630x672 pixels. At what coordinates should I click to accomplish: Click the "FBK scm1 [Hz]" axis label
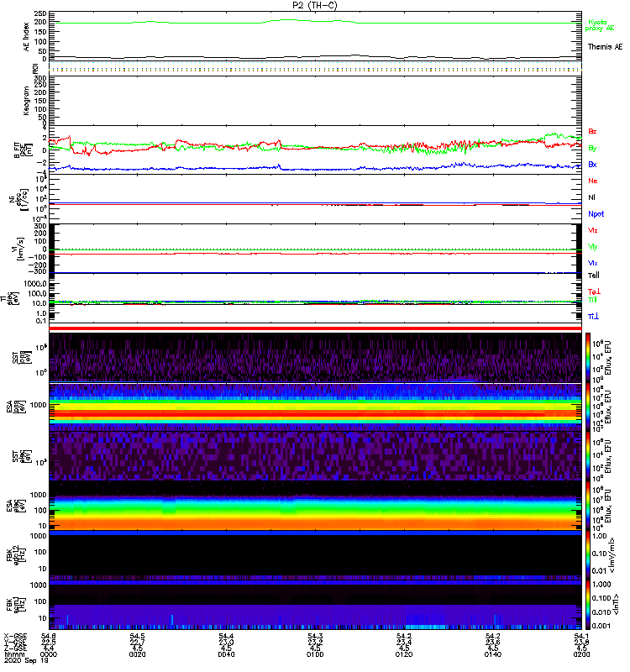[16, 605]
